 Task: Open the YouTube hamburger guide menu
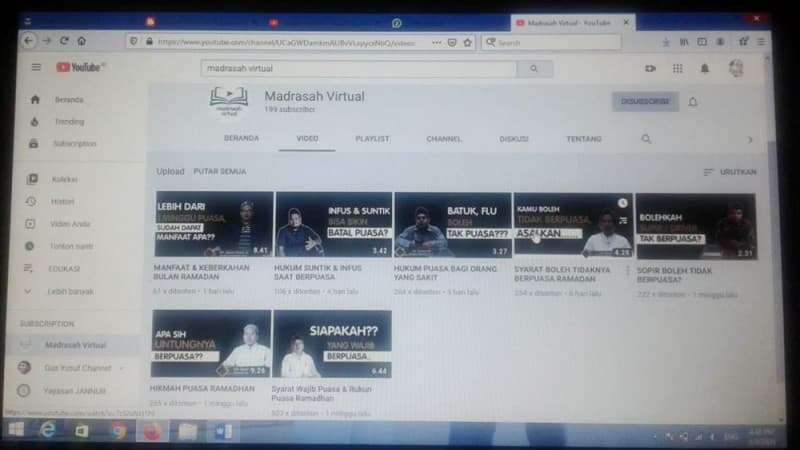point(36,67)
